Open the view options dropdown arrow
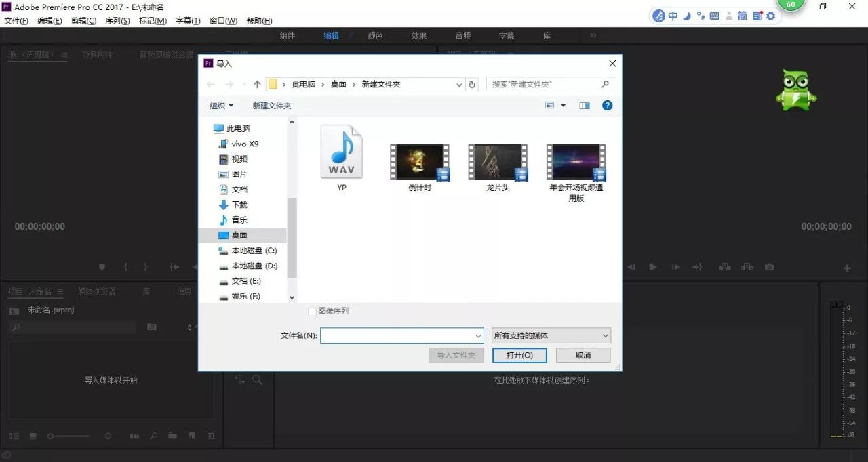This screenshot has height=462, width=868. [563, 106]
